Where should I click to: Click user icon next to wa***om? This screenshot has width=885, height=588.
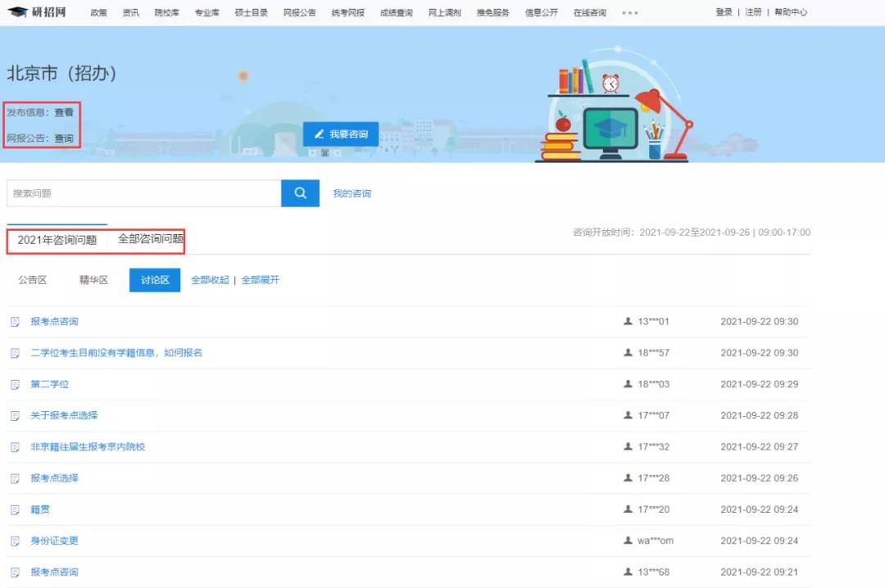(628, 541)
